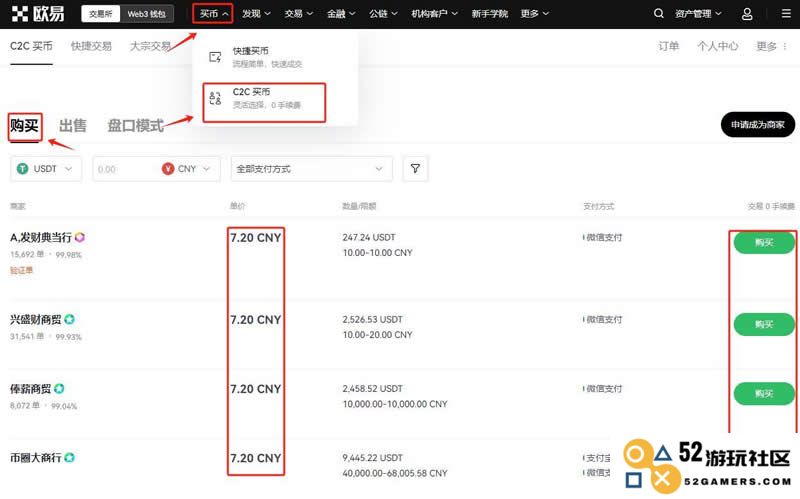This screenshot has height=499, width=800.
Task: Click 购买 button for A,发财典当行
Action: pos(764,242)
